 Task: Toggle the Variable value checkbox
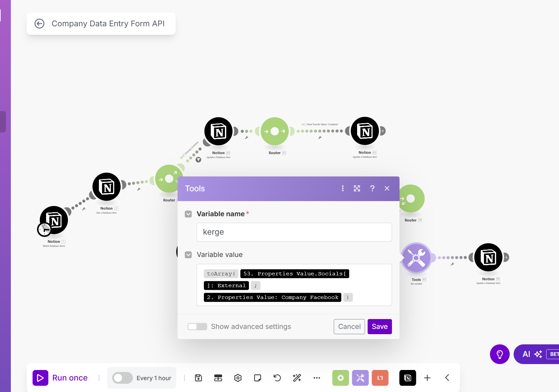pyautogui.click(x=188, y=255)
